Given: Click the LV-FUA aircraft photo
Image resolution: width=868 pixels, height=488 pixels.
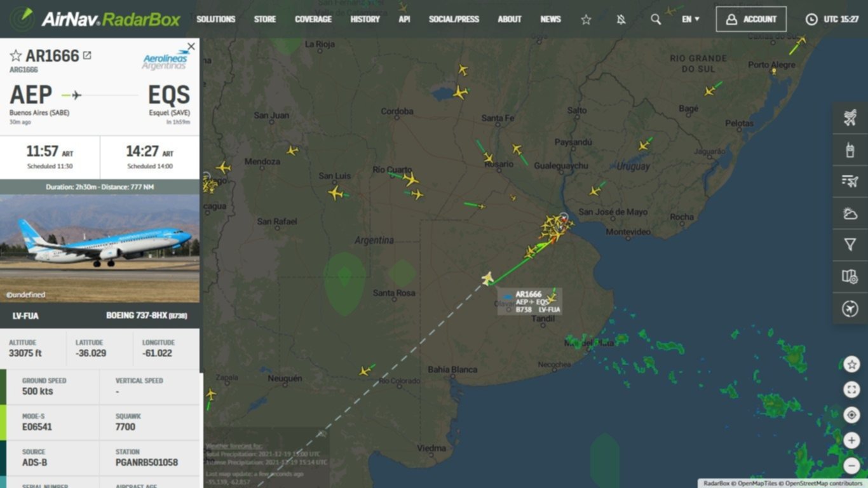Looking at the screenshot, I should [100, 248].
